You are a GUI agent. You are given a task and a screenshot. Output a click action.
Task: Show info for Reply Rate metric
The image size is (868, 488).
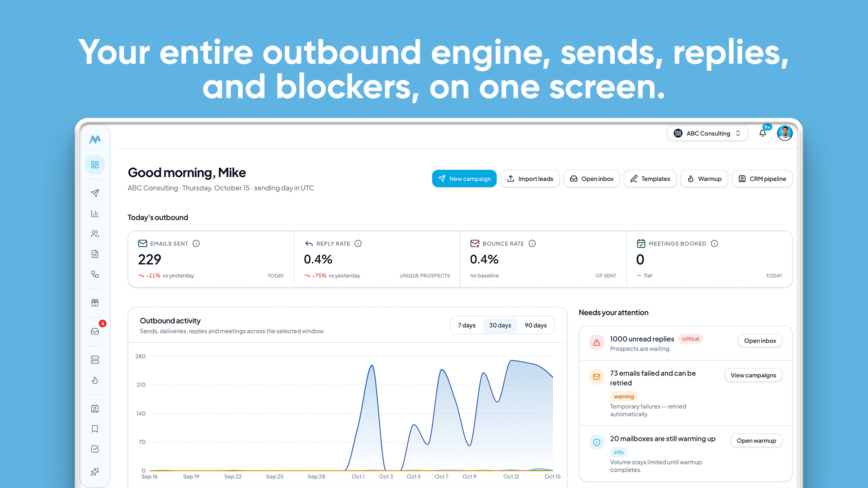(358, 244)
